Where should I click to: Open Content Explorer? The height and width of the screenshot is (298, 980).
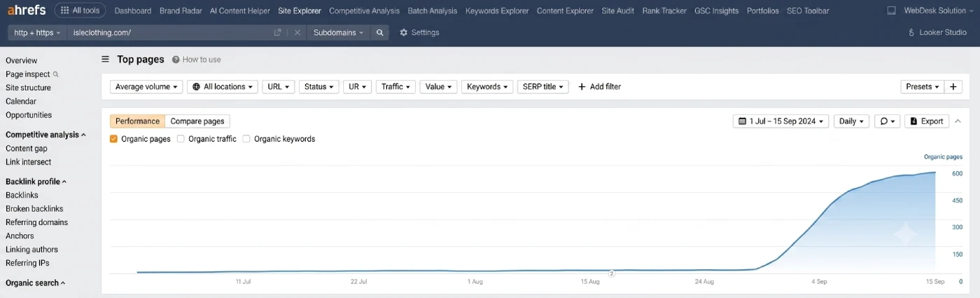click(x=565, y=11)
